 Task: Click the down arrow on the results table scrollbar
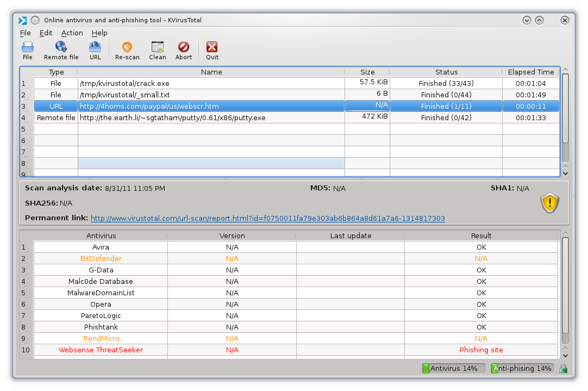(566, 356)
